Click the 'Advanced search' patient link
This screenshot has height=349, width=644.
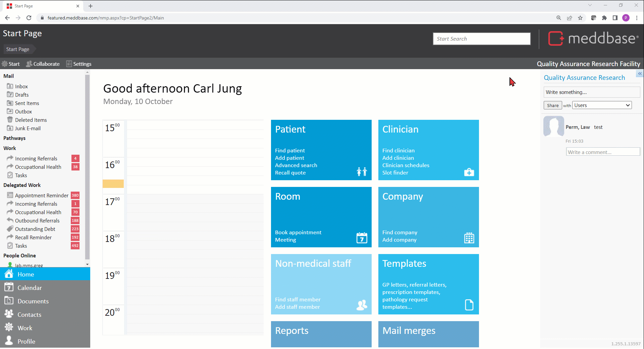click(296, 165)
